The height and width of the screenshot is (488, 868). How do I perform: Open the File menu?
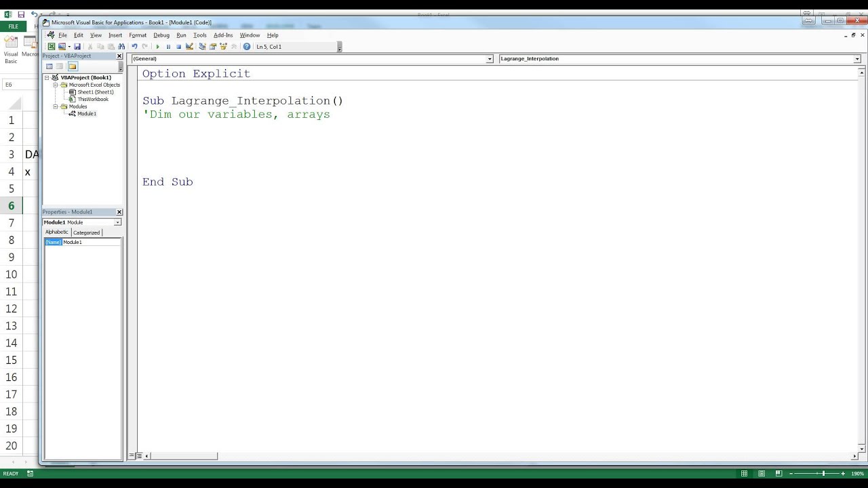tap(63, 35)
